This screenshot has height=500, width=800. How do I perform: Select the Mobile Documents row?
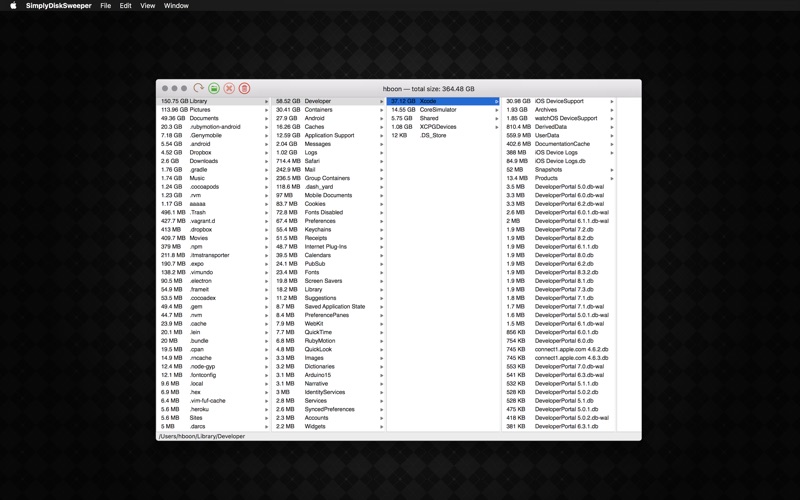pos(329,195)
